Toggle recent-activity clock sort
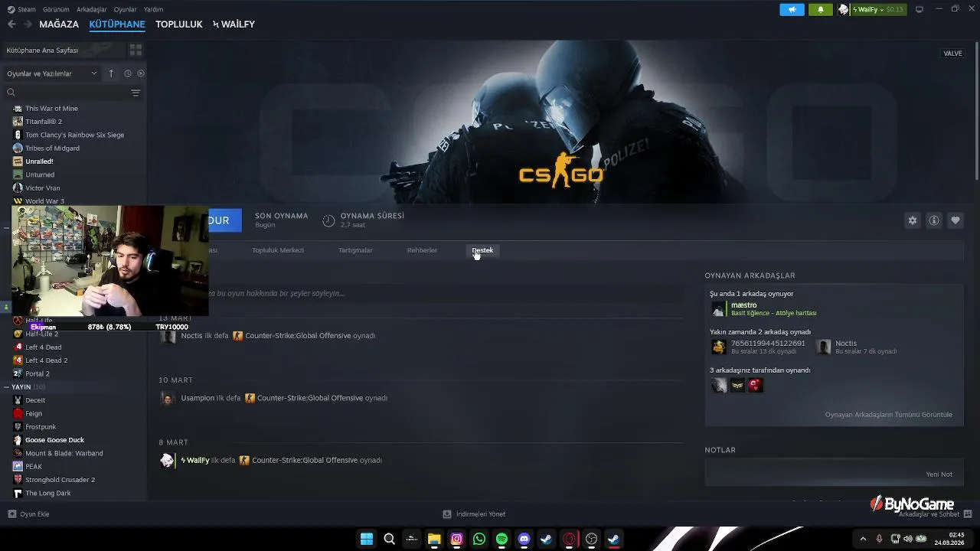Image resolution: width=980 pixels, height=551 pixels. (x=128, y=73)
